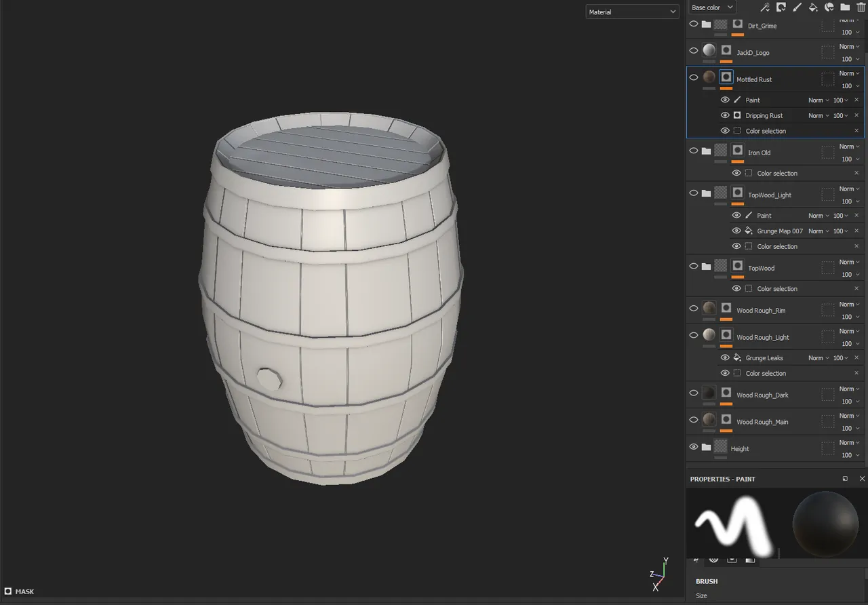This screenshot has width=868, height=605.
Task: Add a paint layer with the brush icon
Action: tap(797, 7)
